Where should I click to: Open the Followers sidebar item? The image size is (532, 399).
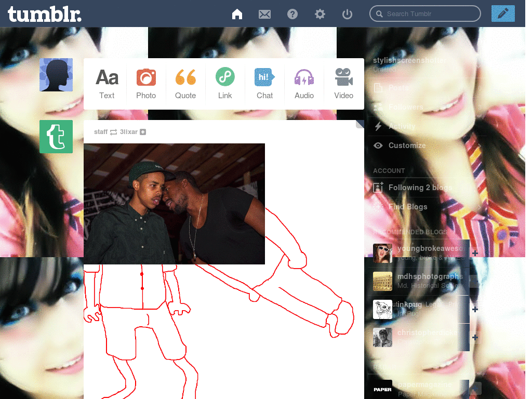427,107
